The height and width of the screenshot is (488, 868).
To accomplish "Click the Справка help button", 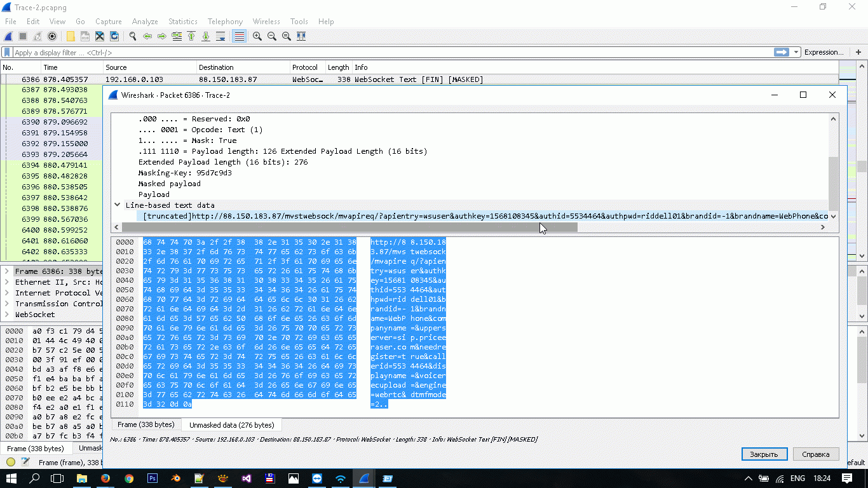I will coord(816,454).
